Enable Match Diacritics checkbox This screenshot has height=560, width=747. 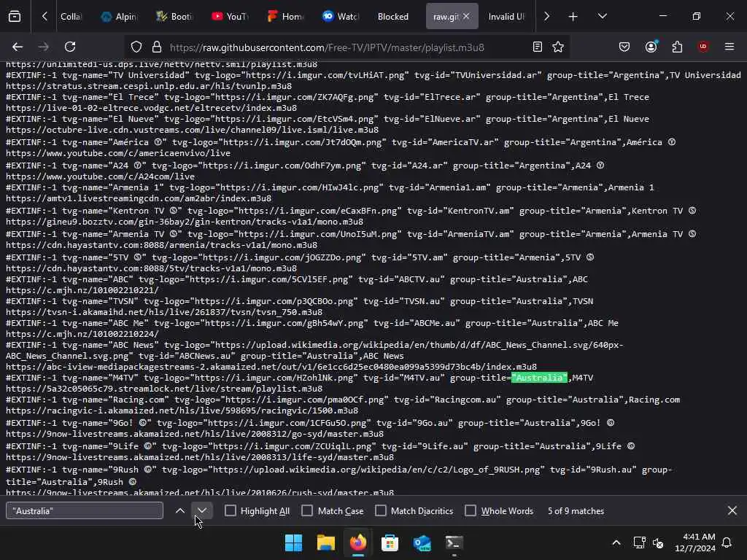click(380, 510)
